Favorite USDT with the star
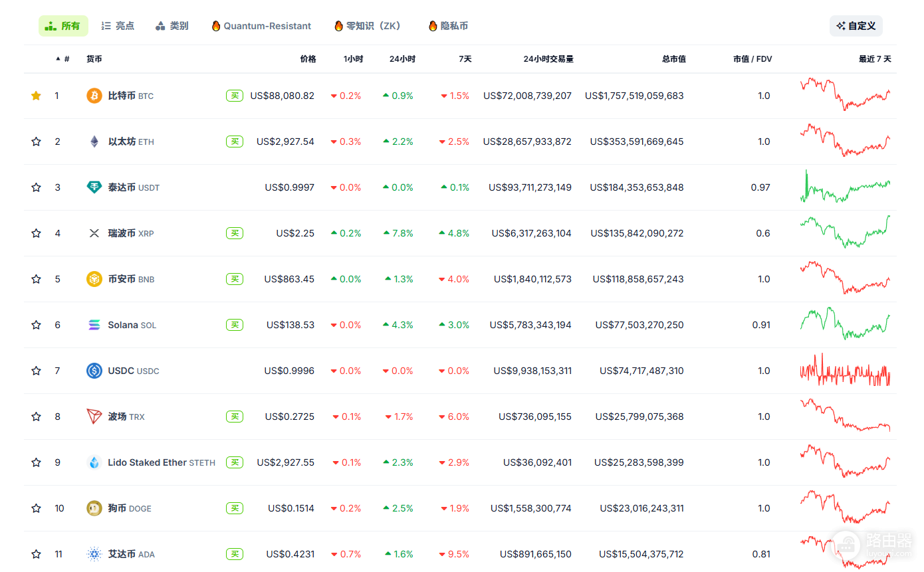Viewport: 924px width, 572px height. (x=36, y=187)
